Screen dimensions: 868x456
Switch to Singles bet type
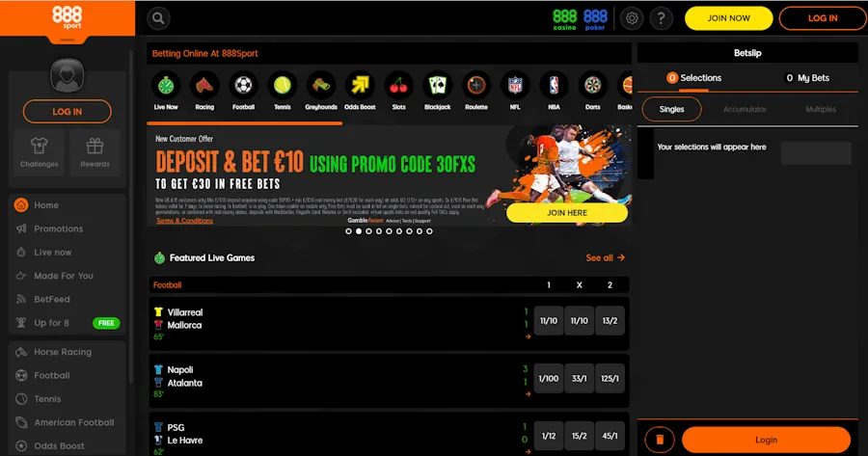pos(671,109)
